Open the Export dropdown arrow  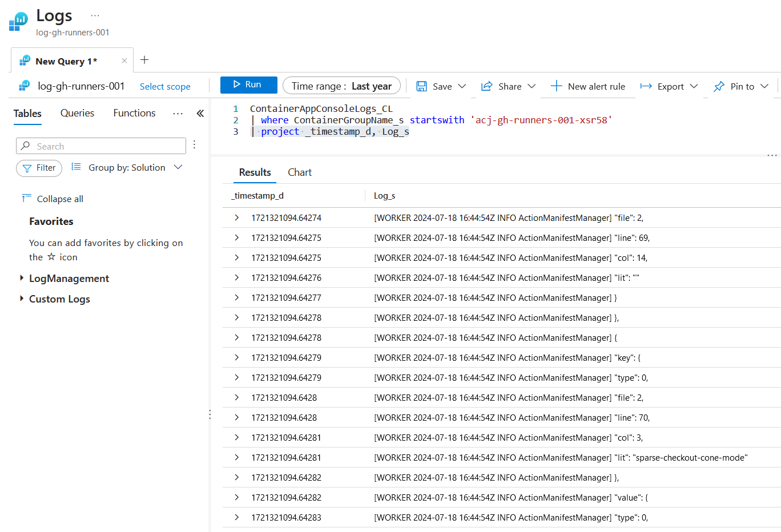694,86
